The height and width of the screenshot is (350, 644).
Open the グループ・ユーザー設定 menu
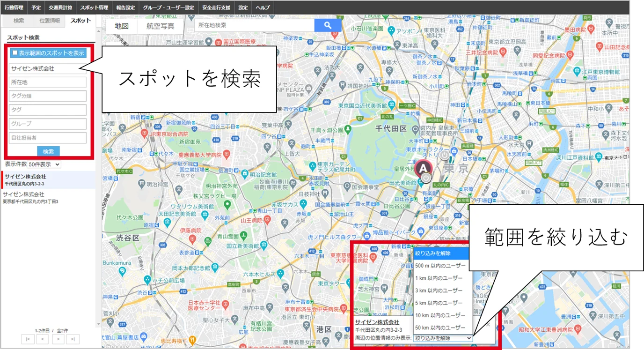pyautogui.click(x=169, y=7)
